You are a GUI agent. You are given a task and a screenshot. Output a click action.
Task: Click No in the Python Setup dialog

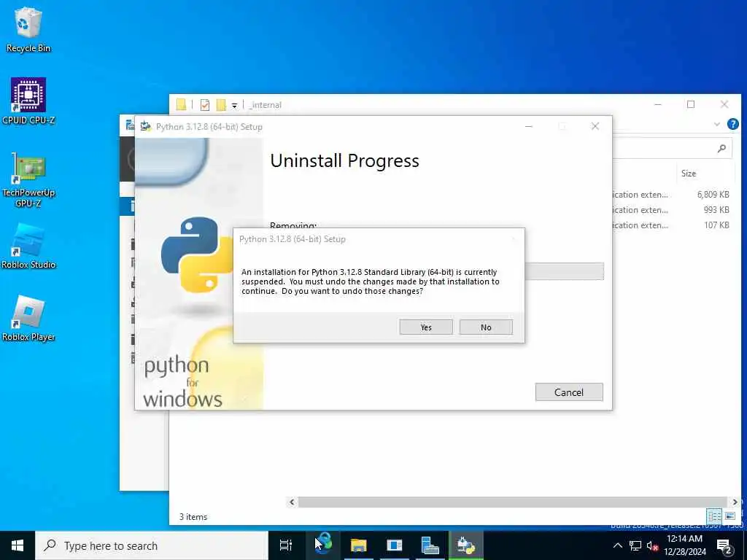(x=486, y=327)
